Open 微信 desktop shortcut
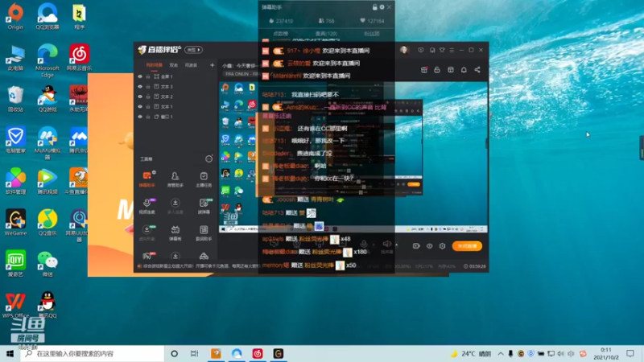The height and width of the screenshot is (362, 644). 47,263
